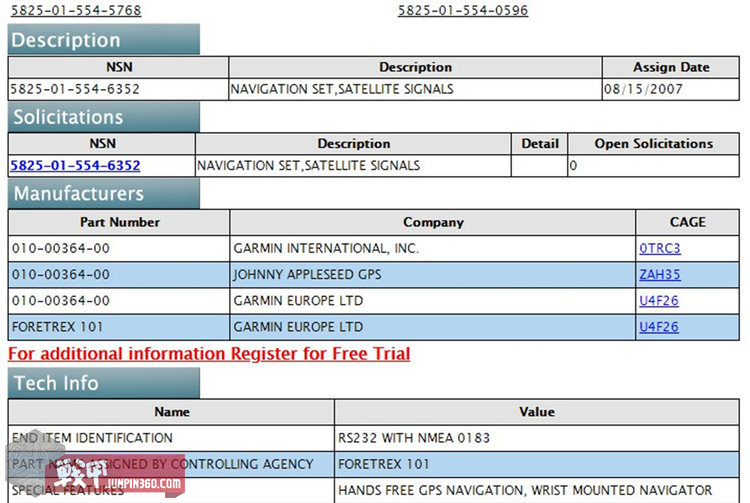Open CAGE code ZAH35 link
Screen dimensions: 750x503
pyautogui.click(x=660, y=274)
